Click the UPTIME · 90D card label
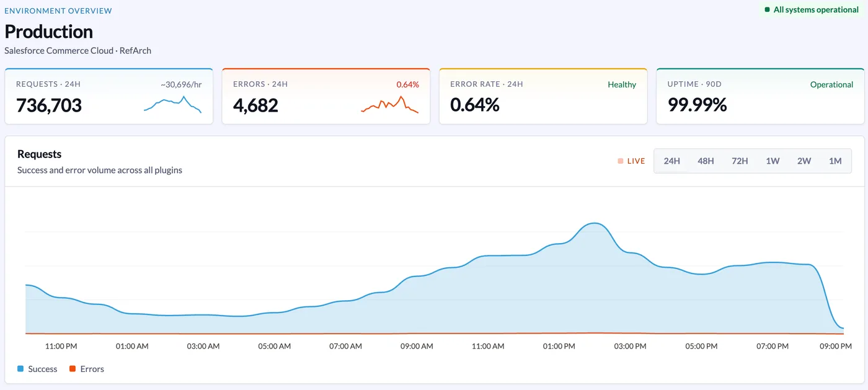The image size is (868, 390). (x=694, y=84)
